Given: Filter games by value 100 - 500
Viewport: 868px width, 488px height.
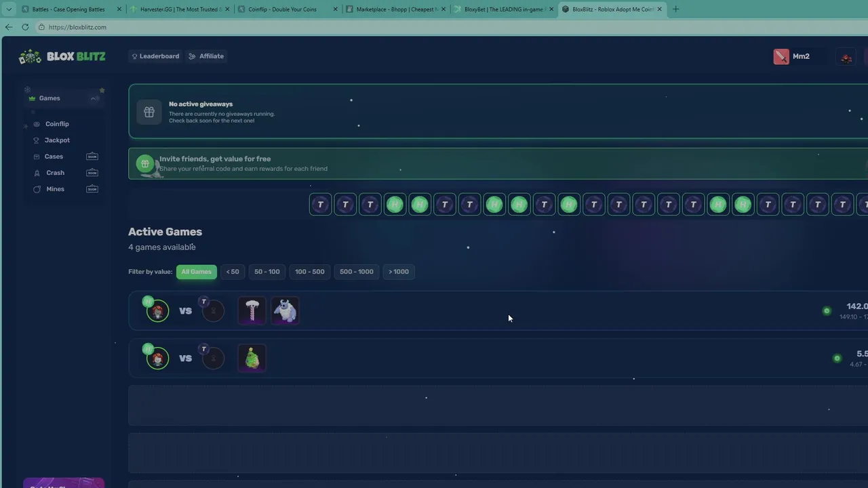Looking at the screenshot, I should click(x=310, y=272).
